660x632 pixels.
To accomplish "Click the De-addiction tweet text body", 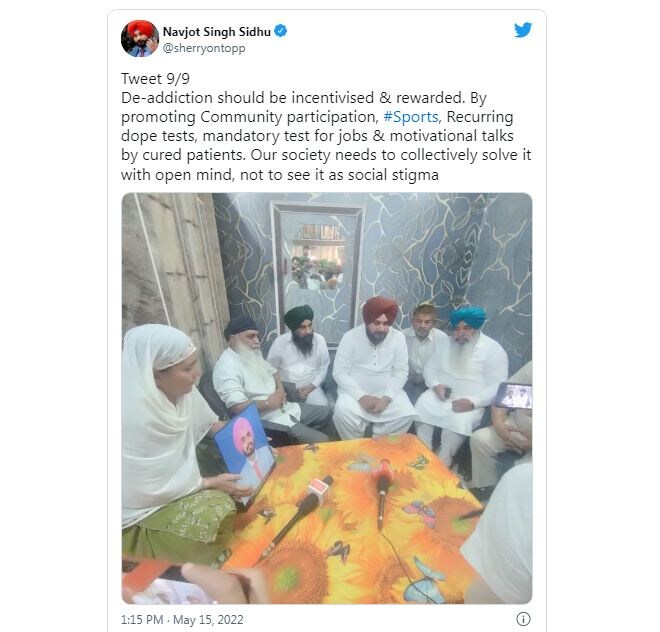I will [326, 136].
